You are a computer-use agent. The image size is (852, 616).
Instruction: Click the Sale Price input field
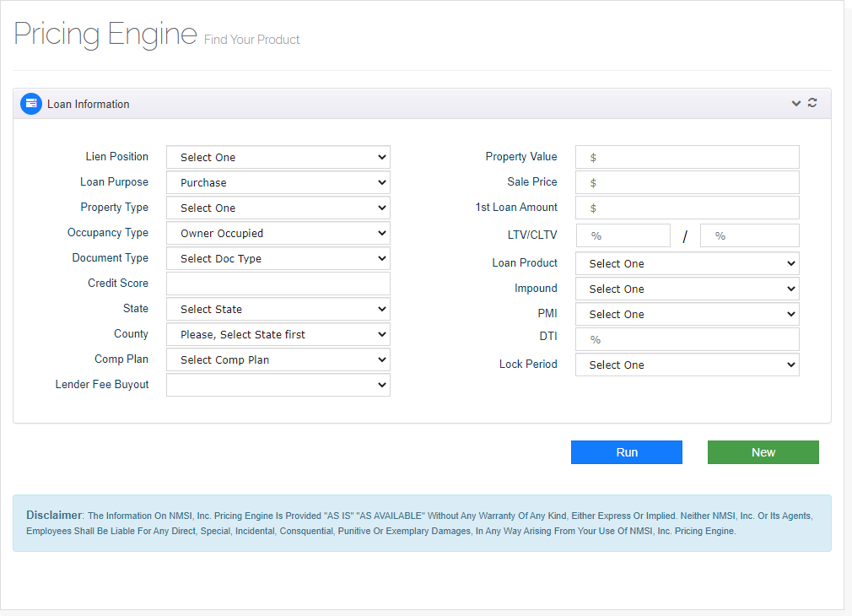coord(688,182)
